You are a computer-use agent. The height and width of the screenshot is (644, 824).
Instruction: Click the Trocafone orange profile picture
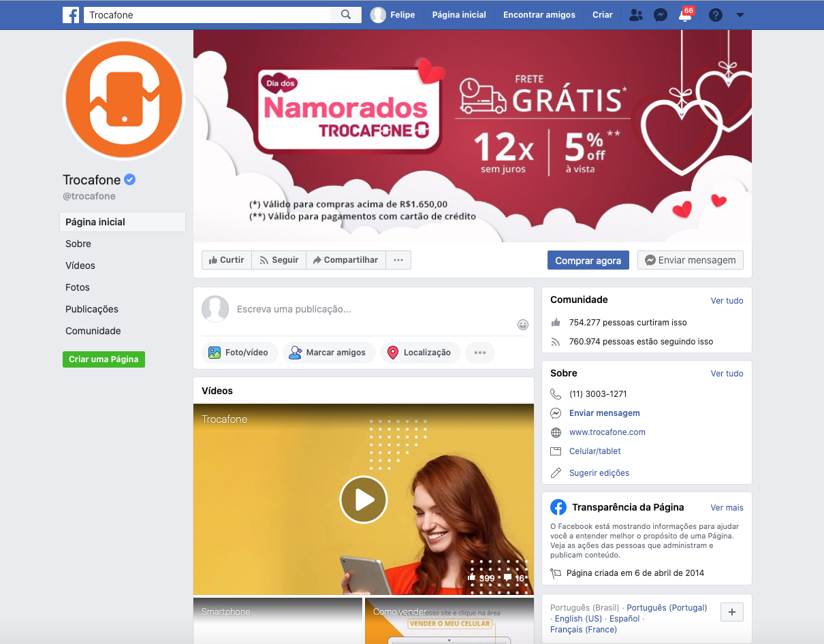[124, 99]
